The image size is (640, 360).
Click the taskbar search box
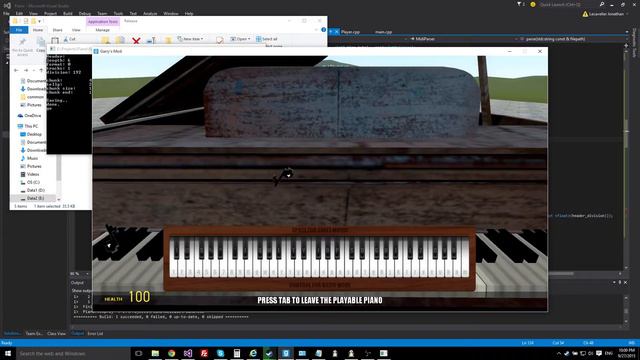pyautogui.click(x=73, y=353)
